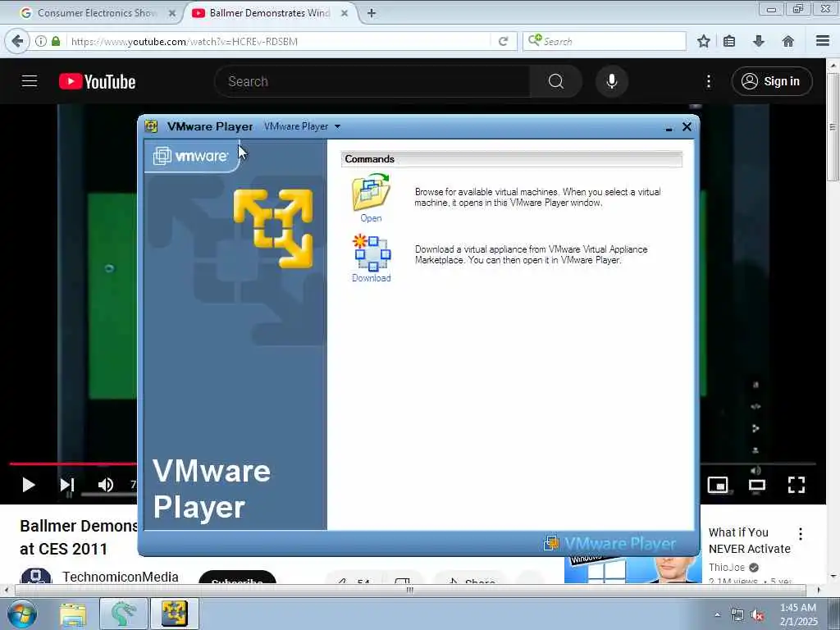Open Windows Explorer from taskbar

tap(73, 614)
